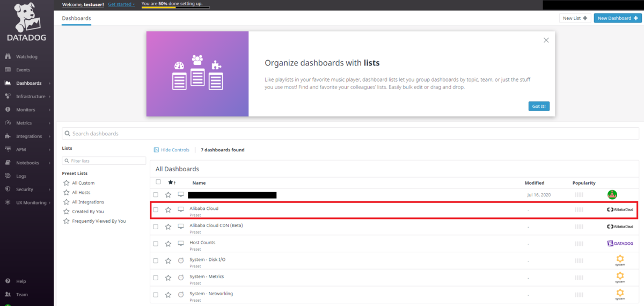
Task: Open the All Hosts preset list
Action: [81, 193]
